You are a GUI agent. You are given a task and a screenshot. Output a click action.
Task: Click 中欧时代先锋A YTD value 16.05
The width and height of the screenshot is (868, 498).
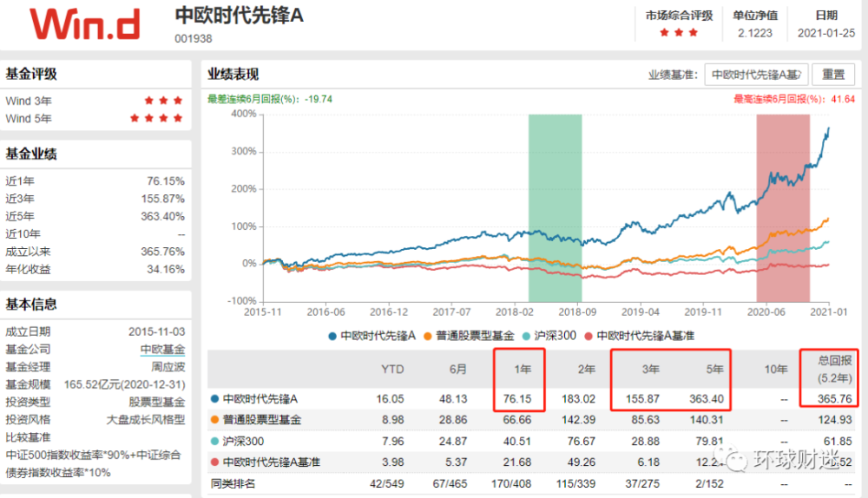[391, 399]
